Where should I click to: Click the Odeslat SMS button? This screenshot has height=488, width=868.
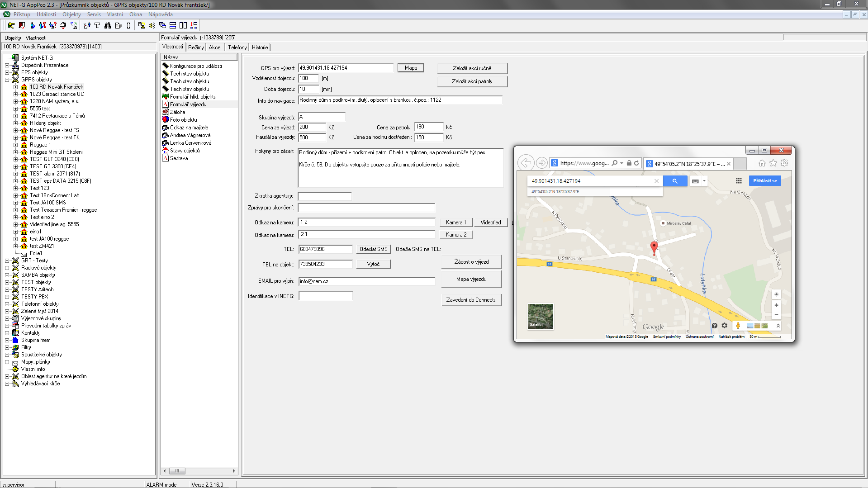coord(373,249)
